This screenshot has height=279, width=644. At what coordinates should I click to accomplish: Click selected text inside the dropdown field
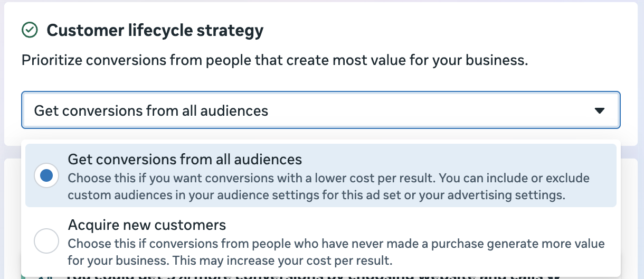pos(151,111)
